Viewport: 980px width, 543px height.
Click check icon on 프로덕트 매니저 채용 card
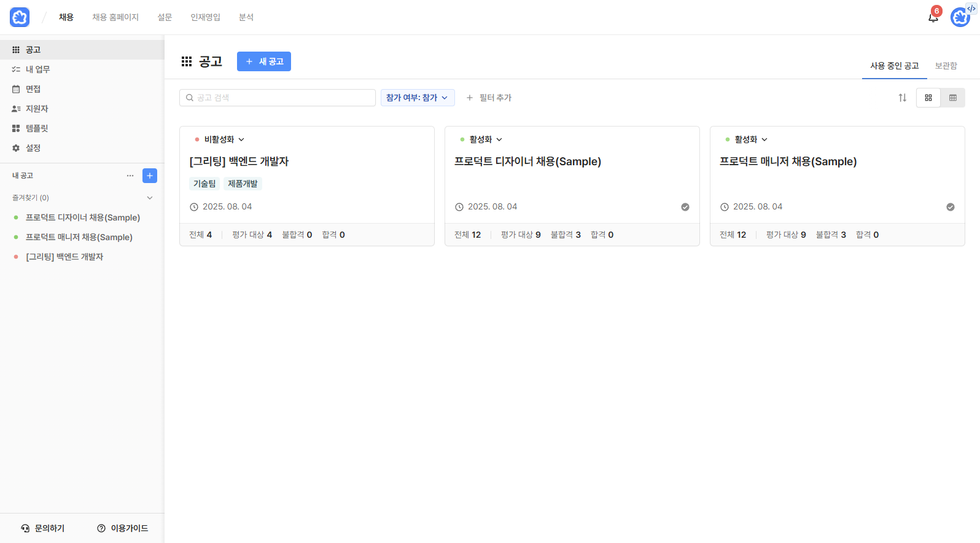951,207
